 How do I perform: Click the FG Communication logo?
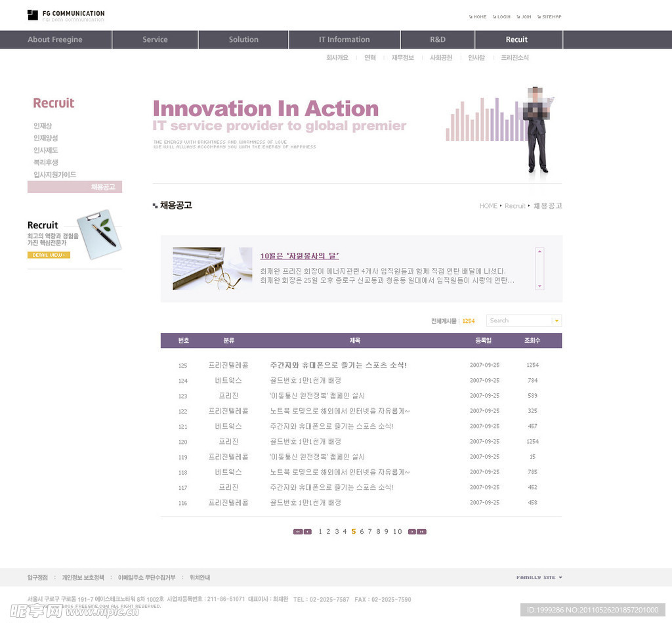[66, 16]
